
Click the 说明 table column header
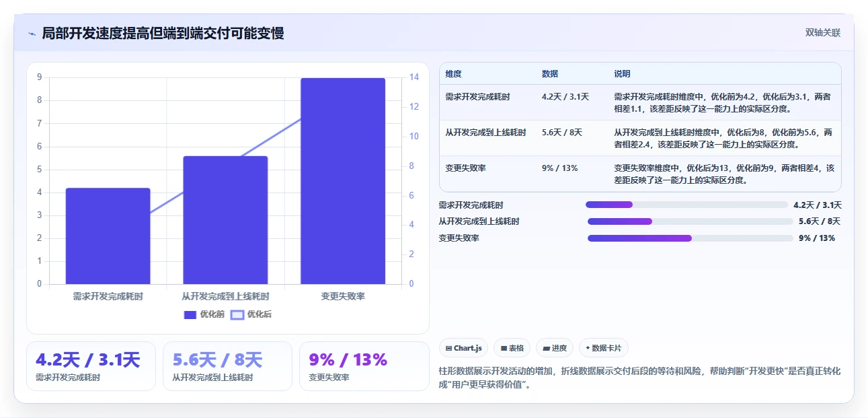click(623, 74)
